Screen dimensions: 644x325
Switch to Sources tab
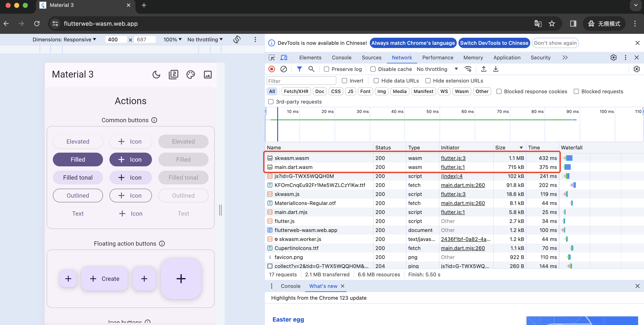click(x=371, y=57)
